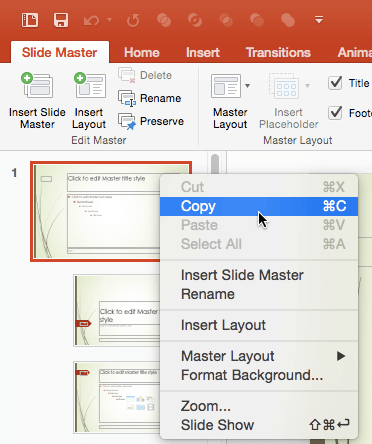Click the Preserve pin icon
Image resolution: width=372 pixels, height=444 pixels.
127,121
